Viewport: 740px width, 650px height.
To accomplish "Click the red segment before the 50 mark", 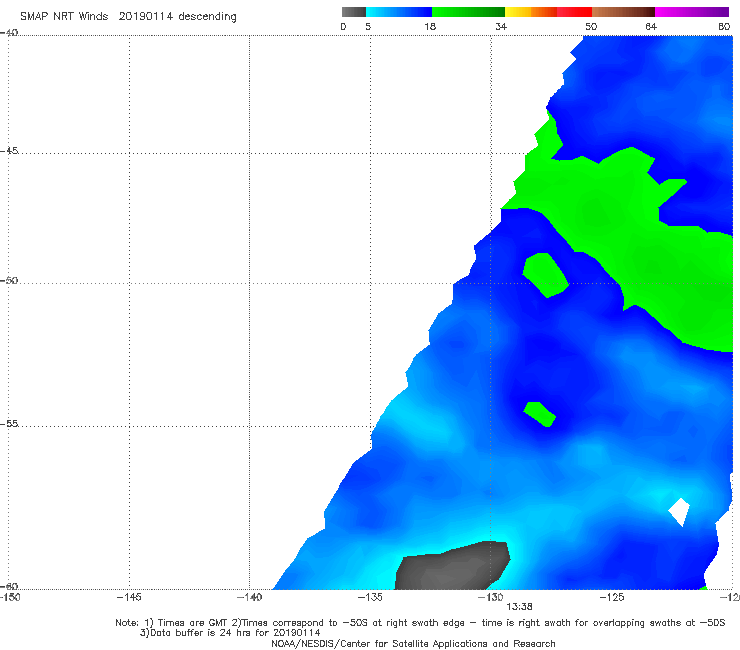I will click(574, 12).
